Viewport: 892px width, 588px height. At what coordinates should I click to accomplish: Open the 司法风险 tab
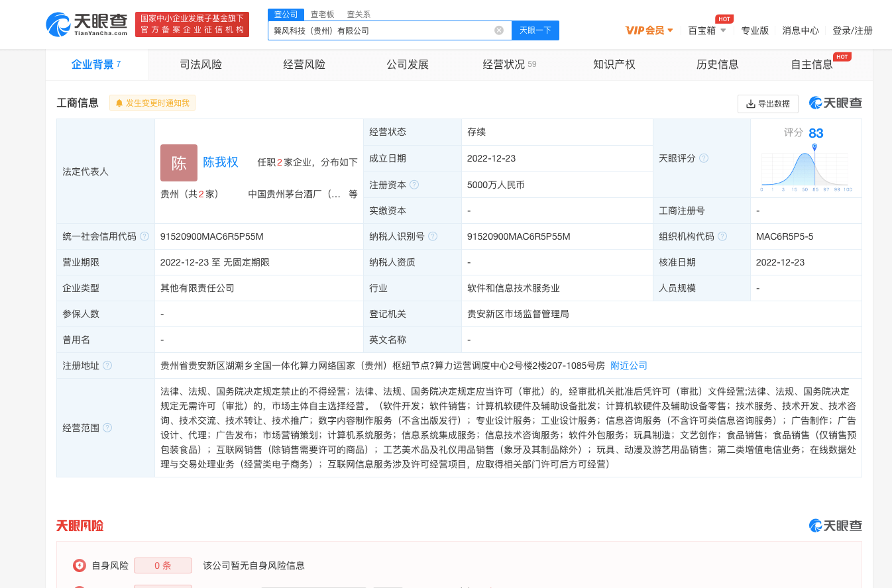pyautogui.click(x=201, y=64)
